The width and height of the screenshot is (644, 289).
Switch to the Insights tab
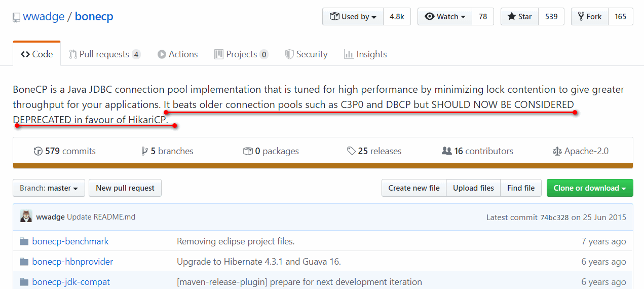[x=365, y=54]
